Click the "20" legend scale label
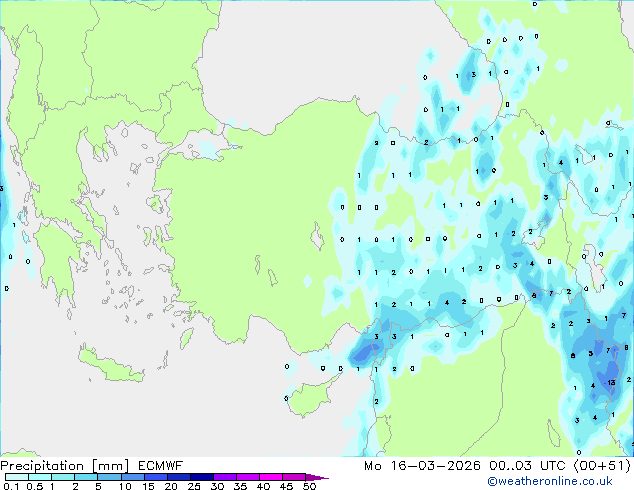The width and height of the screenshot is (634, 490). pyautogui.click(x=171, y=486)
